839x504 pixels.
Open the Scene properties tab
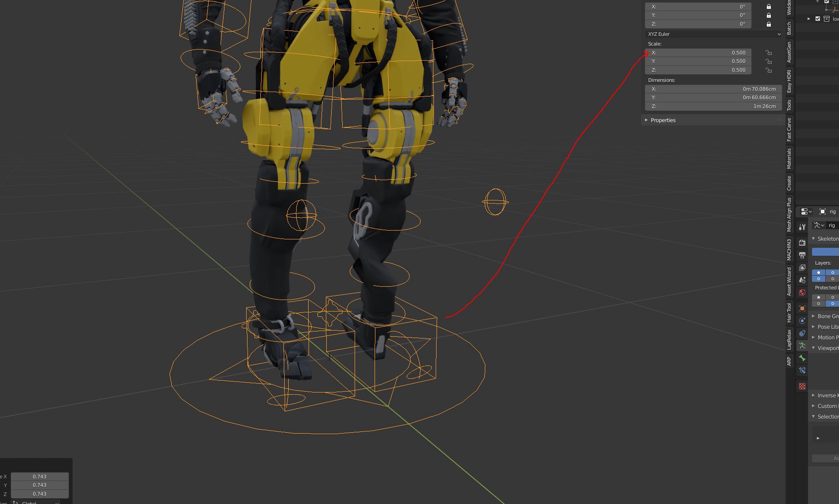pyautogui.click(x=802, y=280)
